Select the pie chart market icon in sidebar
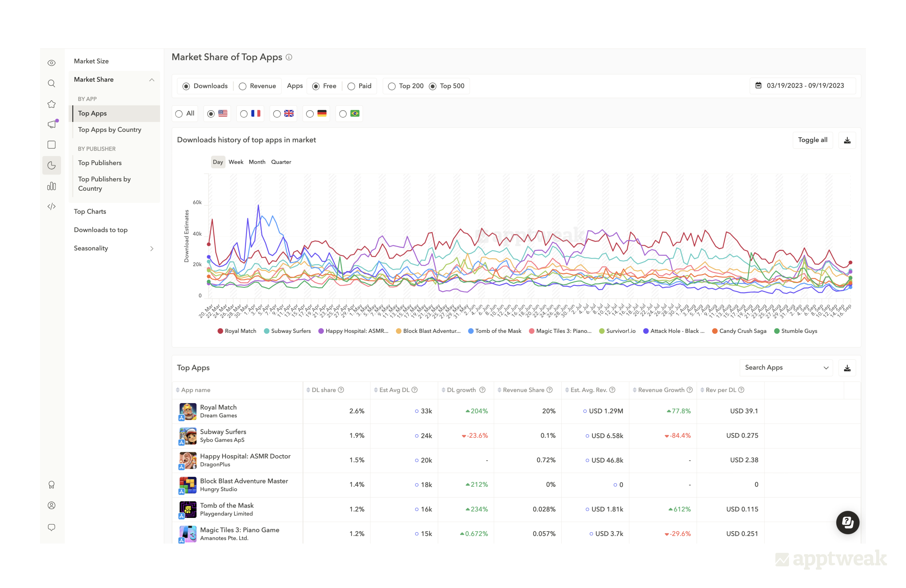The image size is (906, 588). 51,165
